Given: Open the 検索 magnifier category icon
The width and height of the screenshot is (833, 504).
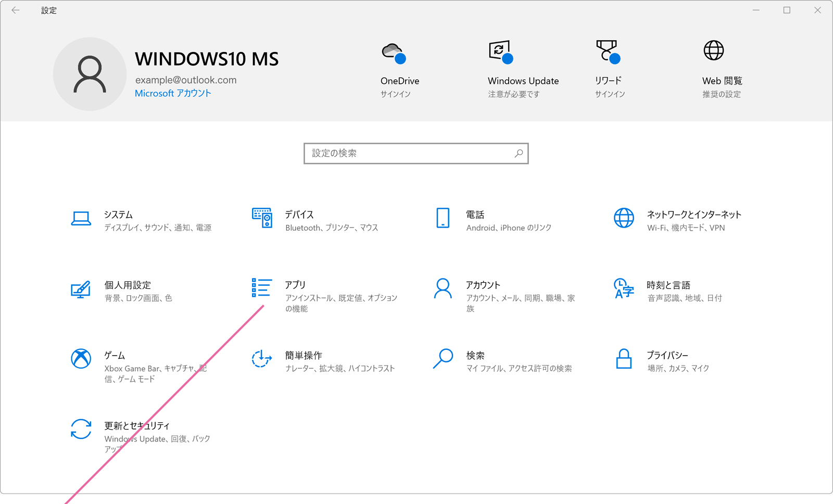Looking at the screenshot, I should click(443, 359).
